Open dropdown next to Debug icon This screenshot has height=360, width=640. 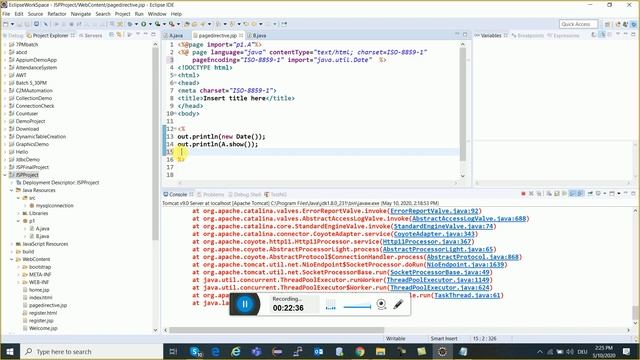(136, 24)
